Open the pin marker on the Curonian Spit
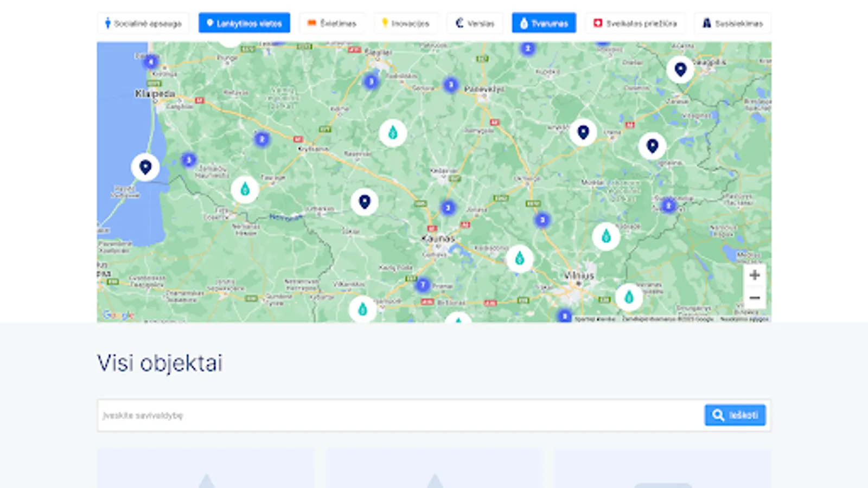Viewport: 868px width, 488px height. [x=145, y=167]
